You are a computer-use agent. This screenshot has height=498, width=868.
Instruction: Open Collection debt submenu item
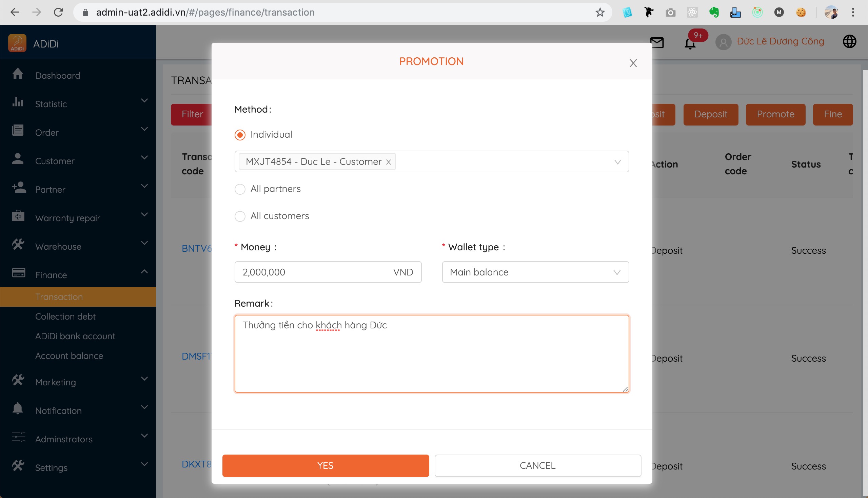pyautogui.click(x=65, y=317)
